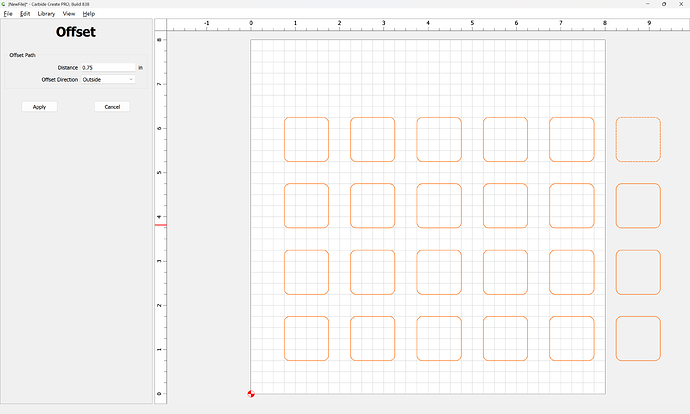This screenshot has width=690, height=414.
Task: Open the View menu
Action: 69,14
